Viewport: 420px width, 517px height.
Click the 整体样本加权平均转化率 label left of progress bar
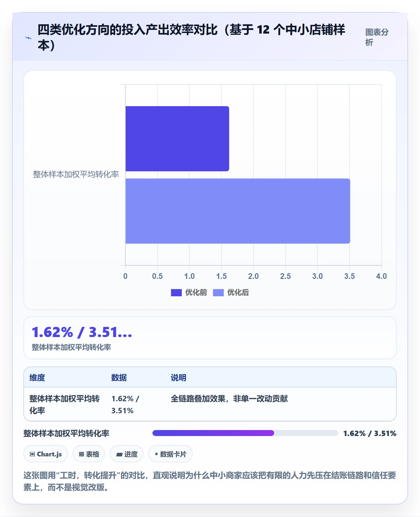tap(66, 433)
